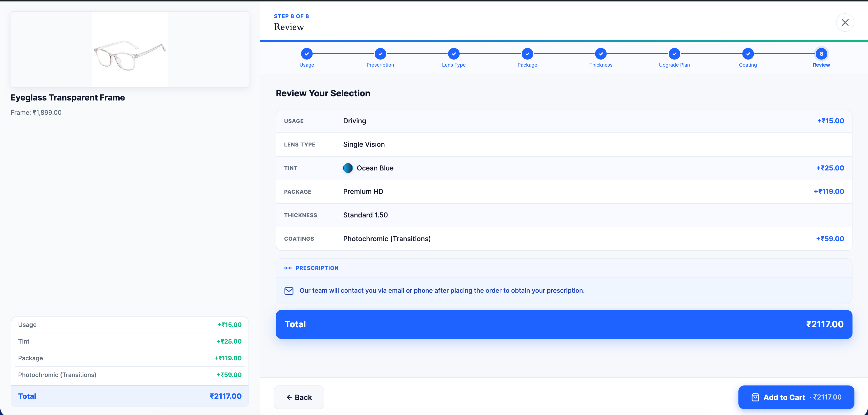Click the Lens Type step icon
The height and width of the screenshot is (415, 868).
tap(454, 54)
